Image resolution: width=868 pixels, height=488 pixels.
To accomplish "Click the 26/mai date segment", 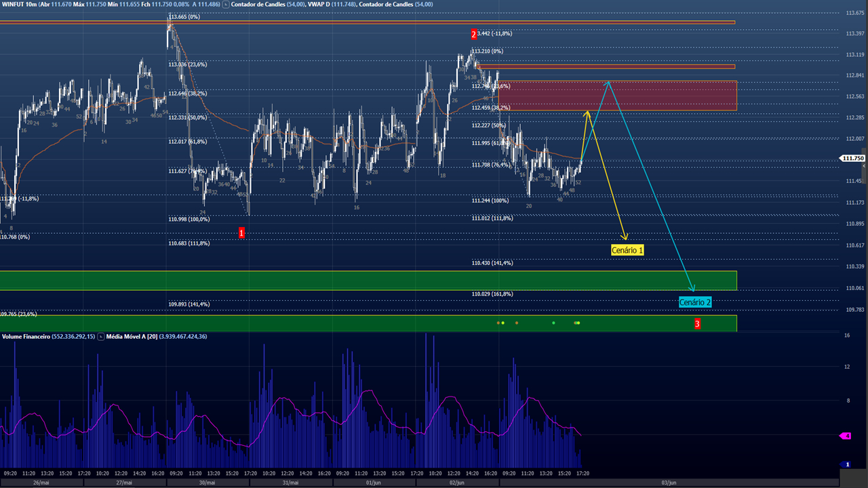I will click(x=41, y=483).
